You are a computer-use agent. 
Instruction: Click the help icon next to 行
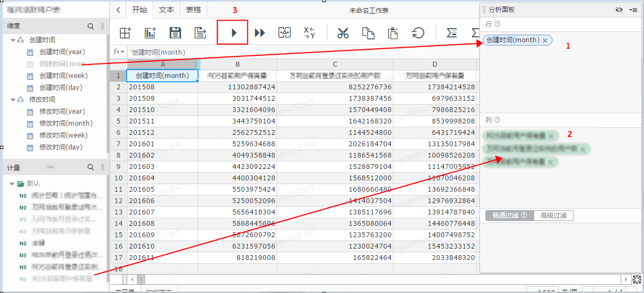pyautogui.click(x=498, y=24)
